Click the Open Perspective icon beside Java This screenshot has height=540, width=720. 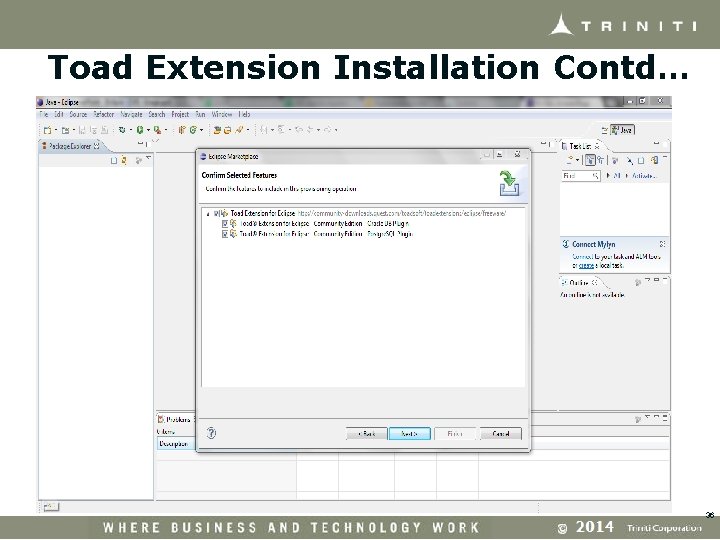(x=604, y=130)
